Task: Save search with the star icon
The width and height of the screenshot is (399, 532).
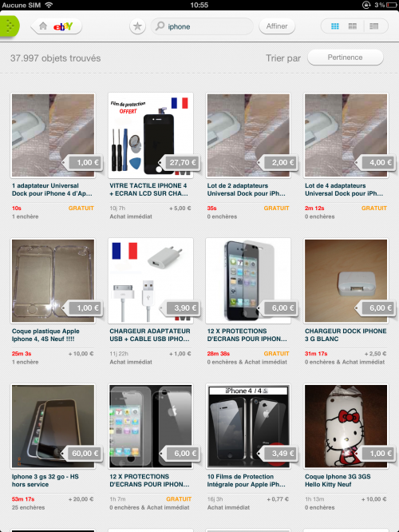Action: [x=137, y=26]
